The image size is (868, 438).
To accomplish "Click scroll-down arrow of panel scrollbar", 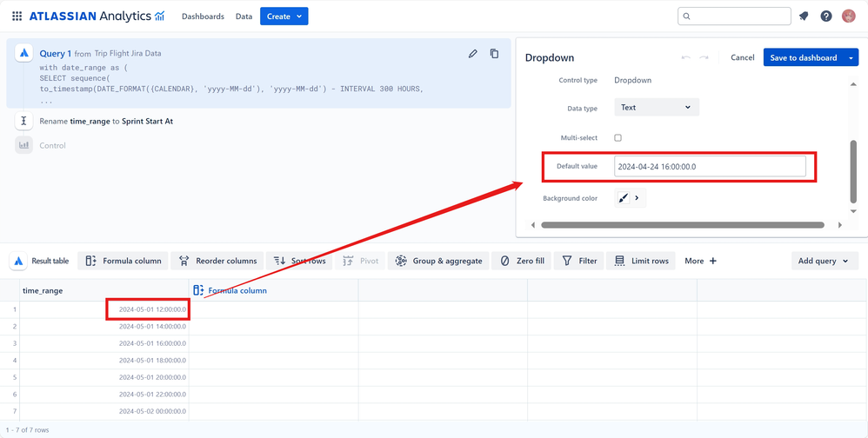I will pos(853,211).
